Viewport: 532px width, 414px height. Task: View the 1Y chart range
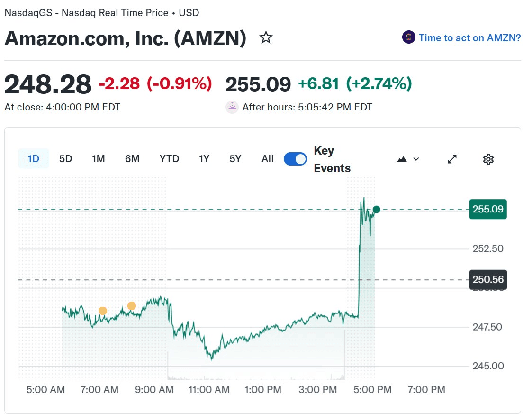pyautogui.click(x=204, y=159)
